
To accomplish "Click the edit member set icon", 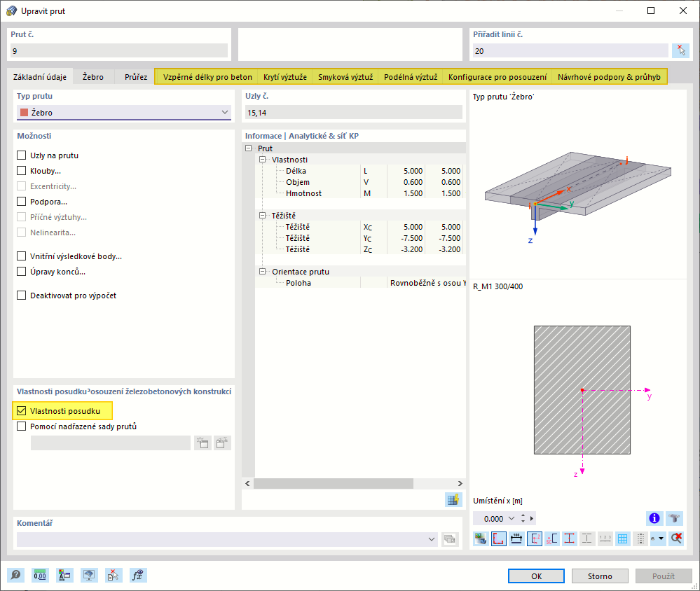I will tap(222, 443).
